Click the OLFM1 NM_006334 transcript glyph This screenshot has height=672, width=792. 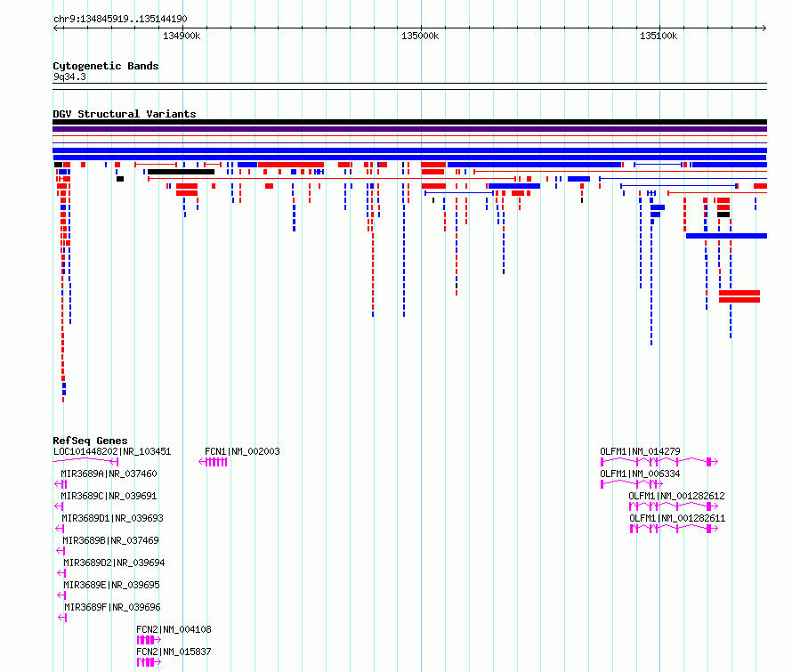coord(632,484)
